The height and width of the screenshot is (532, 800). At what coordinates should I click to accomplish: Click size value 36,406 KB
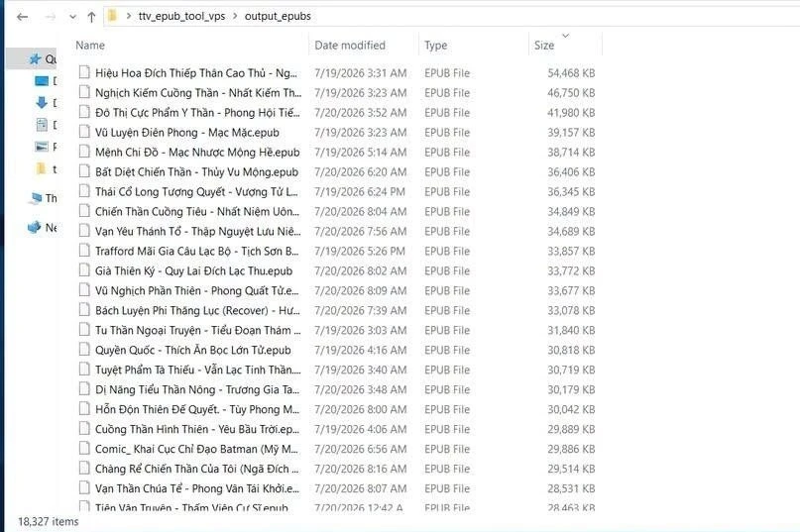pyautogui.click(x=571, y=172)
